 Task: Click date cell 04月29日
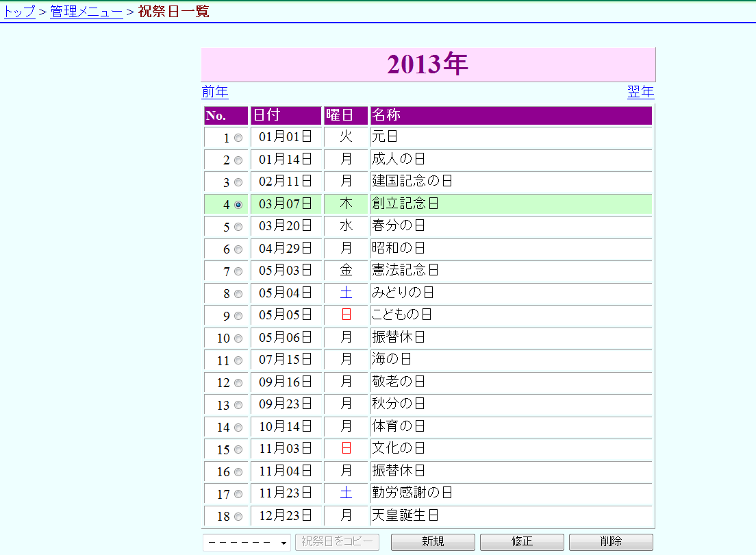[x=286, y=249]
